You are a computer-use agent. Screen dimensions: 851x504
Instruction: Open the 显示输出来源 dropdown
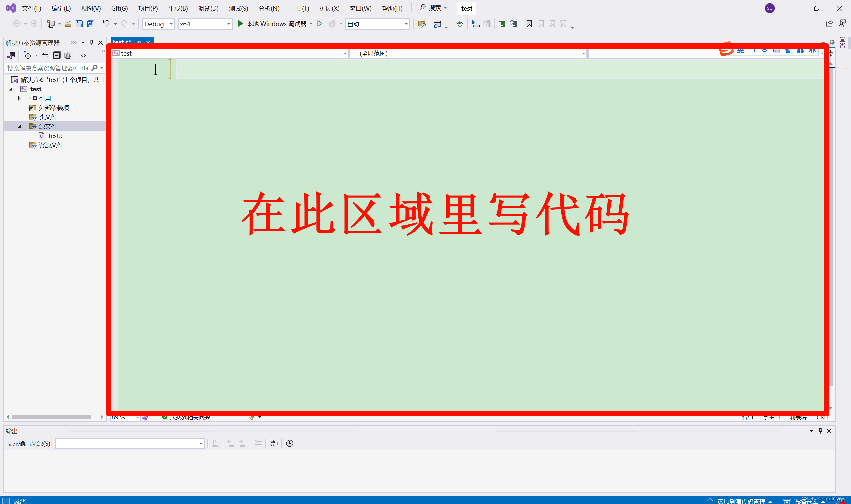pyautogui.click(x=129, y=443)
